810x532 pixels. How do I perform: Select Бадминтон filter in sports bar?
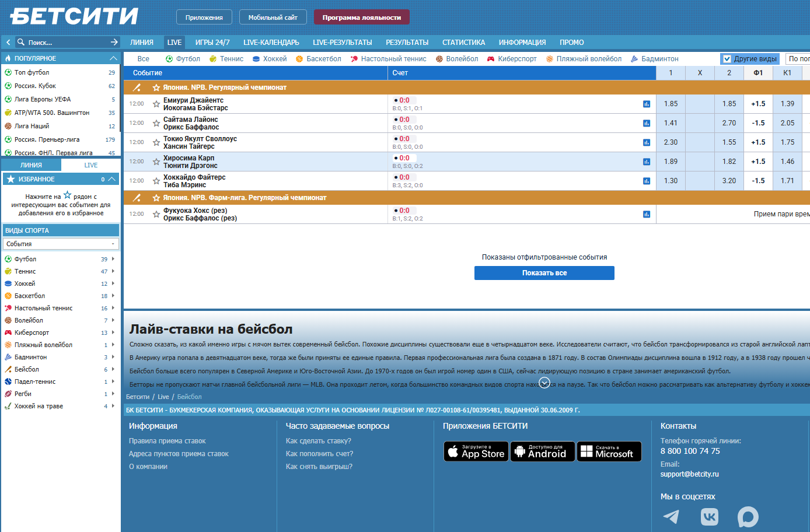pyautogui.click(x=654, y=59)
